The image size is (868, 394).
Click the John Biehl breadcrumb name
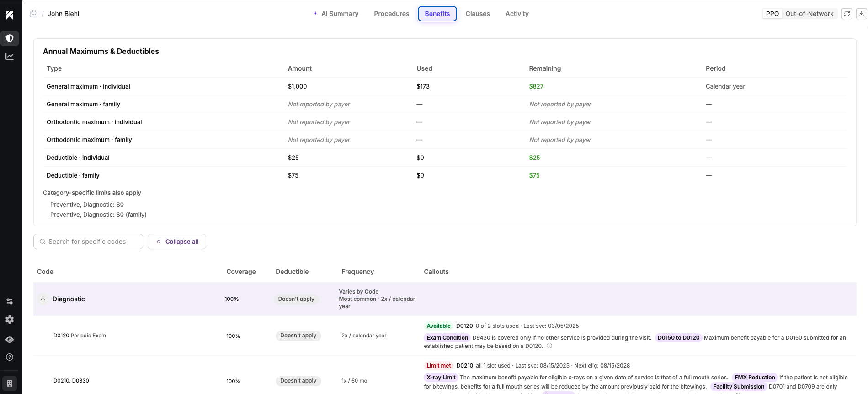coord(64,14)
